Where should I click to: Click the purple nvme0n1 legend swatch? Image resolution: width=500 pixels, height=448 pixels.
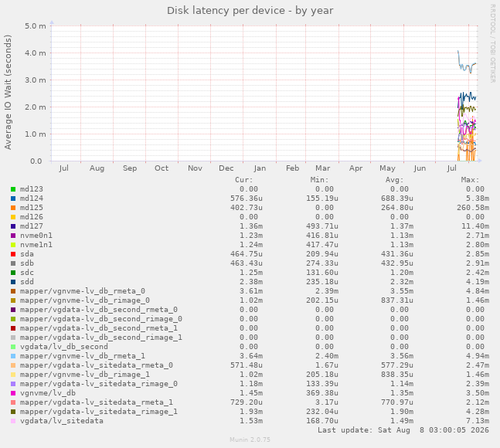click(x=13, y=236)
